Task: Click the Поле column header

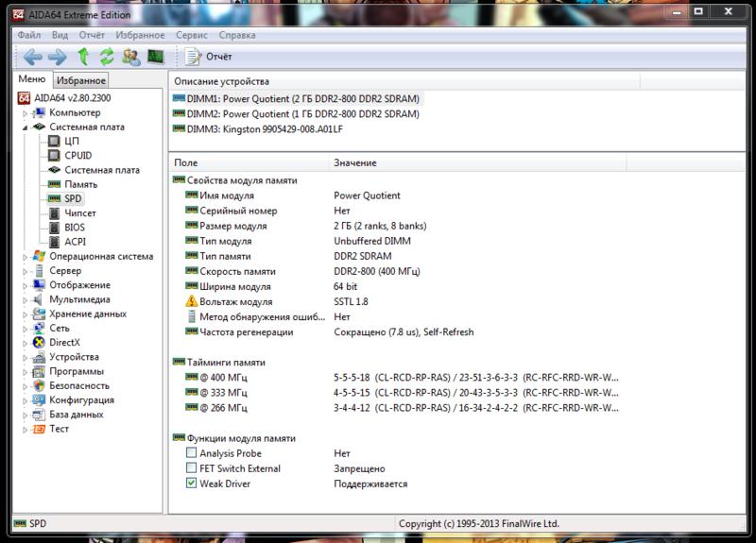Action: point(249,162)
